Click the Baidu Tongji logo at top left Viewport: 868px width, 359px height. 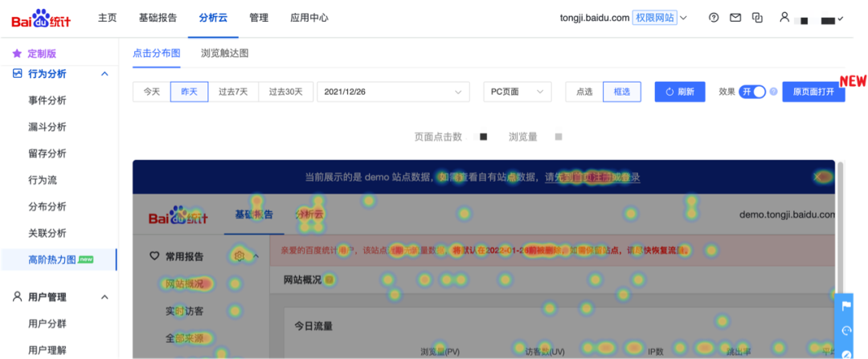coord(42,18)
